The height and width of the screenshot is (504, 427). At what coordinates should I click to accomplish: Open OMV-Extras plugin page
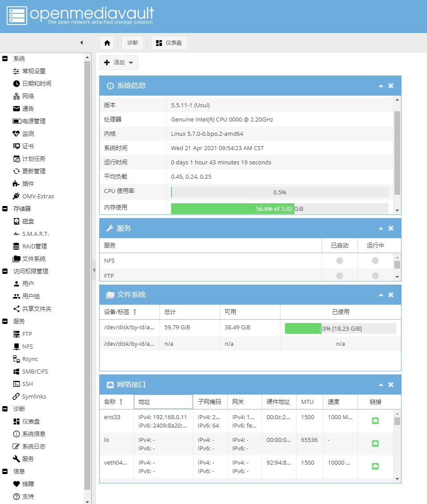38,196
